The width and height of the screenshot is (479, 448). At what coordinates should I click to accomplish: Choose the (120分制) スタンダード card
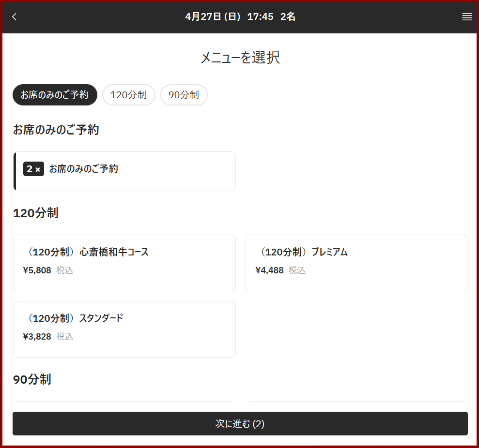click(x=124, y=329)
